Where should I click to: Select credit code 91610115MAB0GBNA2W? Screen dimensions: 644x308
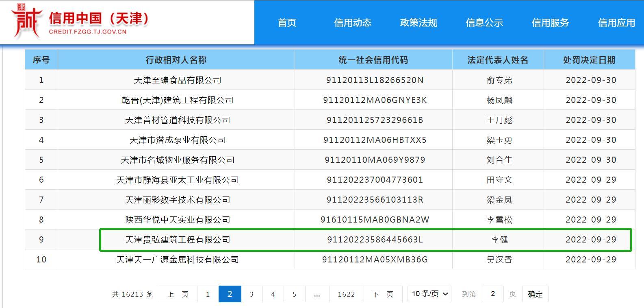375,220
